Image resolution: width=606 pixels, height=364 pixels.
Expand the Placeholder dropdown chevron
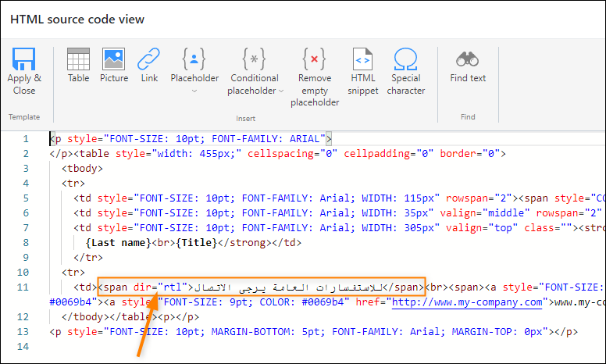coord(194,91)
